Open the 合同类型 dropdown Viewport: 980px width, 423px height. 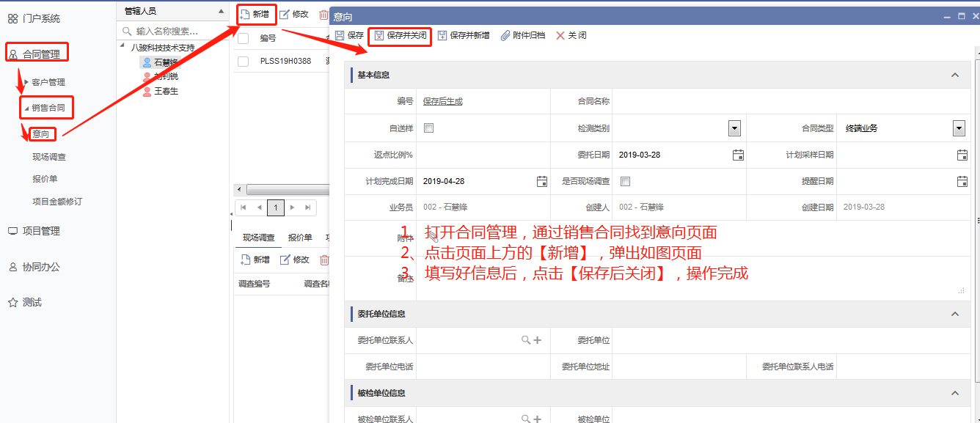click(959, 128)
